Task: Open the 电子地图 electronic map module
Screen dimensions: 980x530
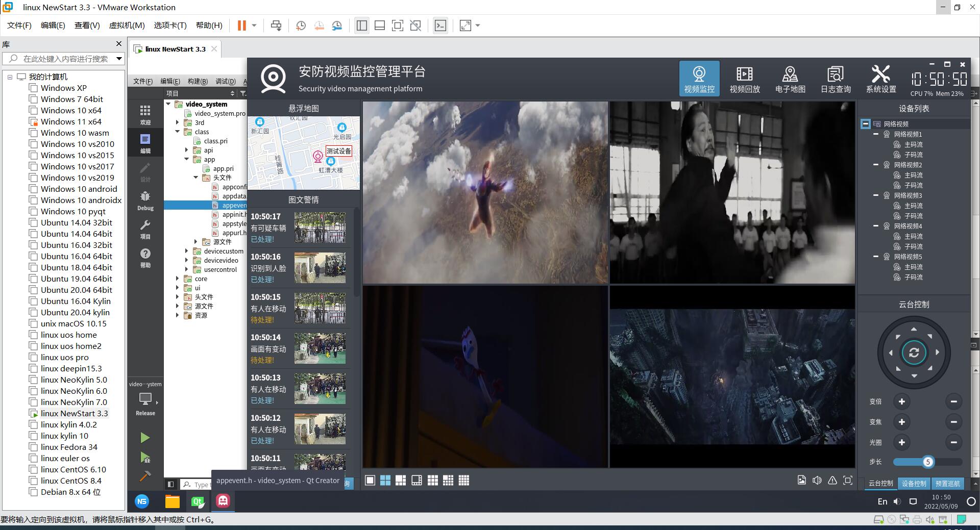Action: [x=790, y=79]
